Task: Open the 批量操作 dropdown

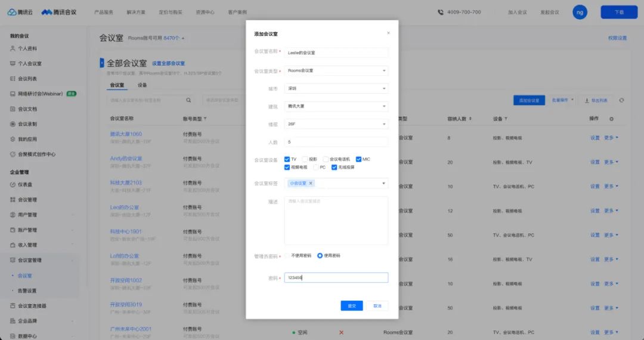Action: click(562, 100)
